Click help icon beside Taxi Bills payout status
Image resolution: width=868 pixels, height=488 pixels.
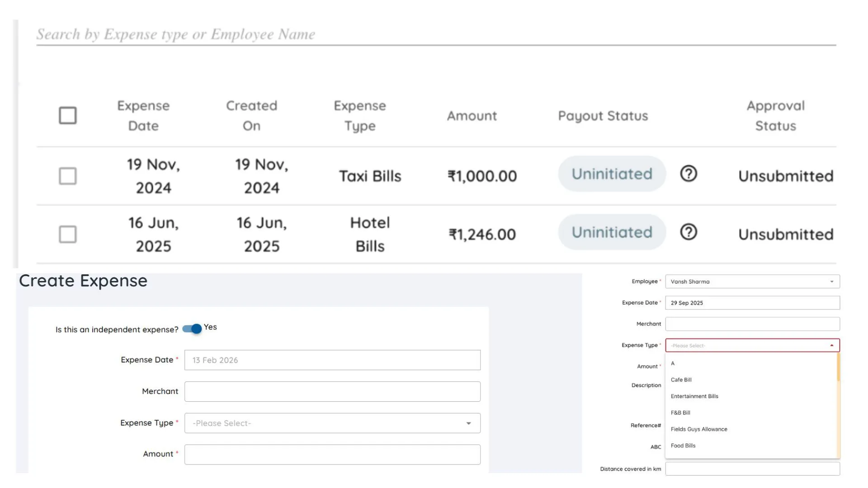pyautogui.click(x=689, y=174)
